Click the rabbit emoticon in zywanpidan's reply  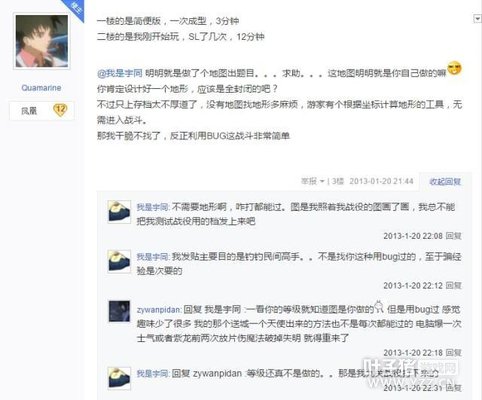[x=379, y=307]
